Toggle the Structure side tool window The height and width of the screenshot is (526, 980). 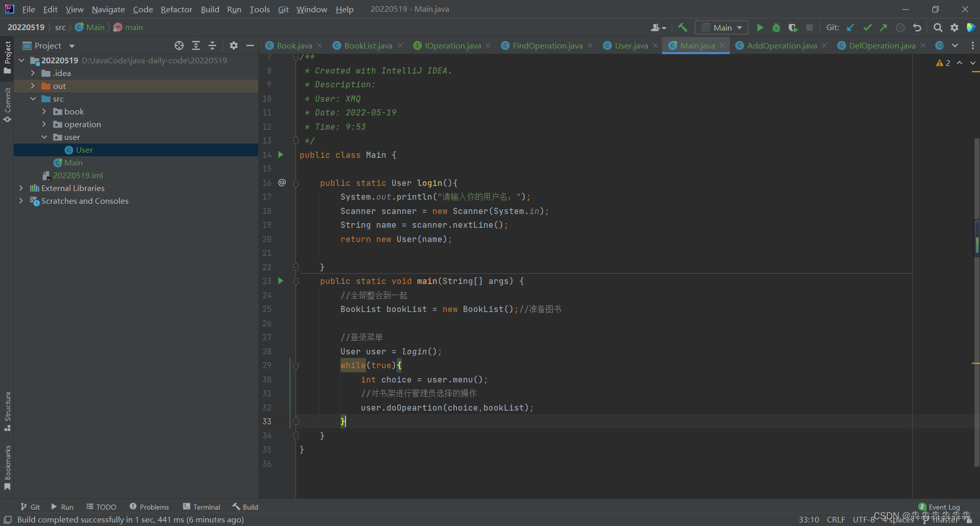coord(7,412)
